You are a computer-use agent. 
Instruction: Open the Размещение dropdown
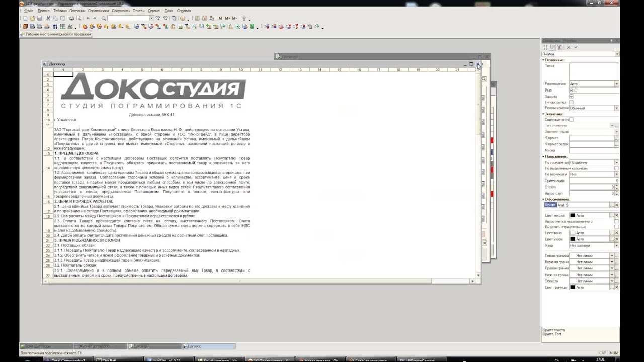pyautogui.click(x=617, y=84)
